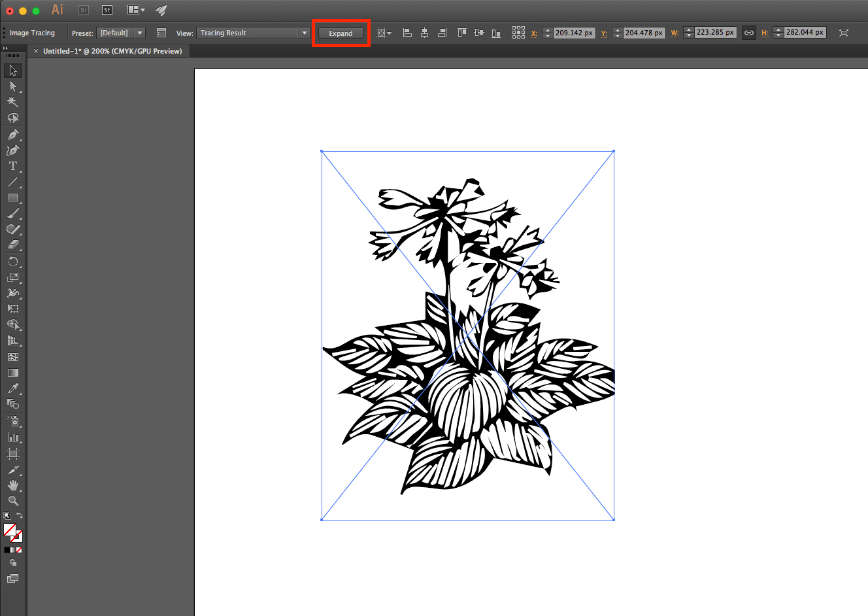This screenshot has width=868, height=616.
Task: Select the Paintbrush tool
Action: [12, 213]
